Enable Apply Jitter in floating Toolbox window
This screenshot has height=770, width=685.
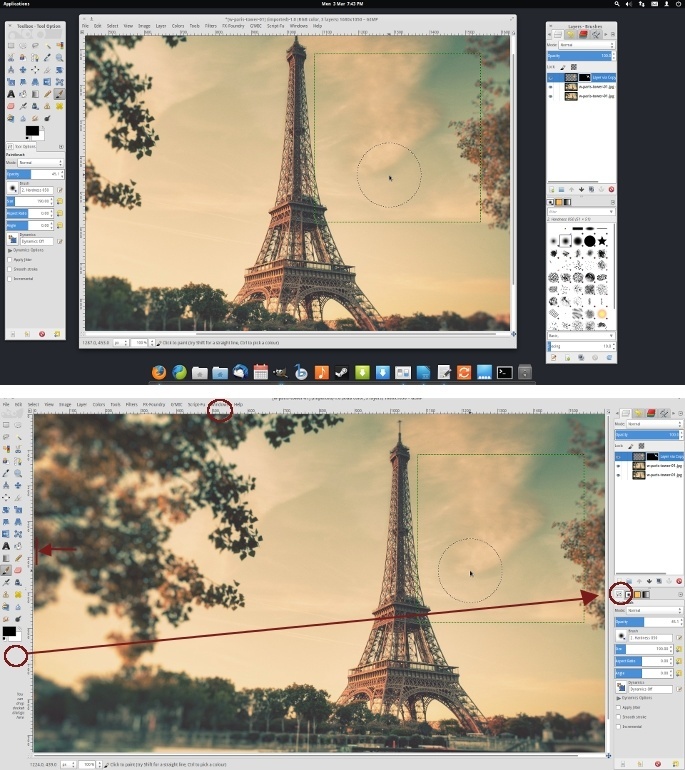point(10,260)
